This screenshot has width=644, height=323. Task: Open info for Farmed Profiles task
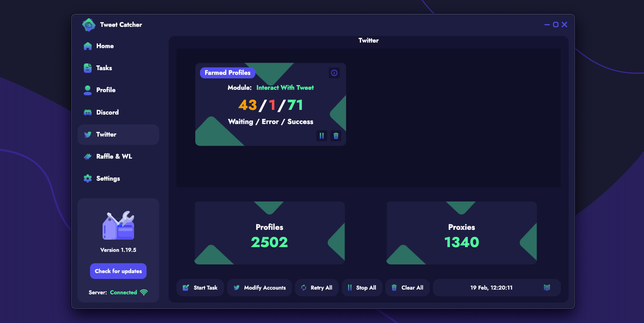(x=334, y=73)
